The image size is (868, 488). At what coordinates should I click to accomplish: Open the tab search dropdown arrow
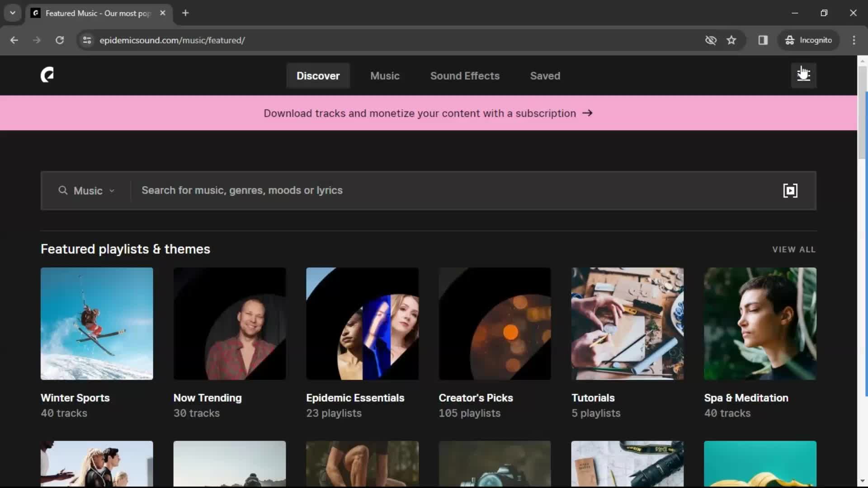pyautogui.click(x=13, y=13)
